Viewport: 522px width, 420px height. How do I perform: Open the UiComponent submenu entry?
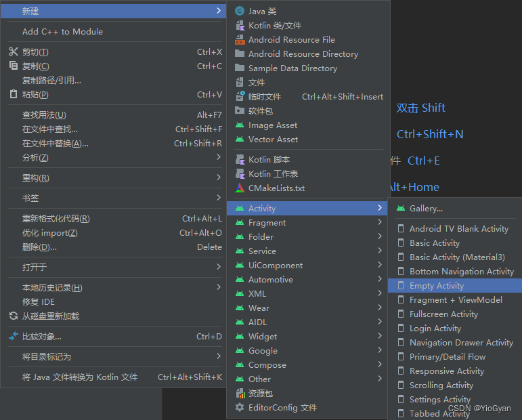coord(307,265)
